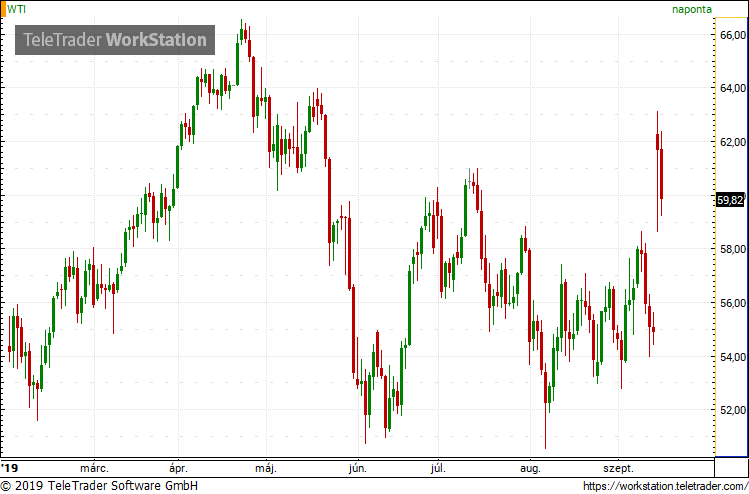Click the WTI symbol label
The image size is (749, 494).
pyautogui.click(x=16, y=9)
